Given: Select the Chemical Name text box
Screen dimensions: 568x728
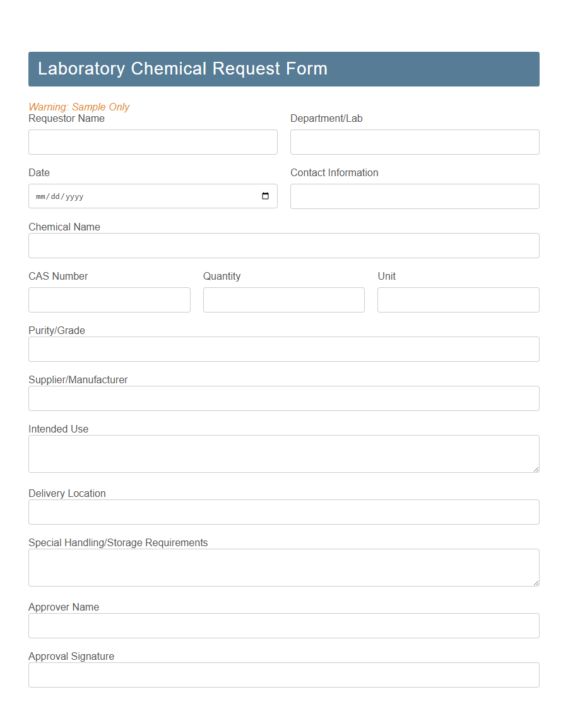Looking at the screenshot, I should coord(283,246).
